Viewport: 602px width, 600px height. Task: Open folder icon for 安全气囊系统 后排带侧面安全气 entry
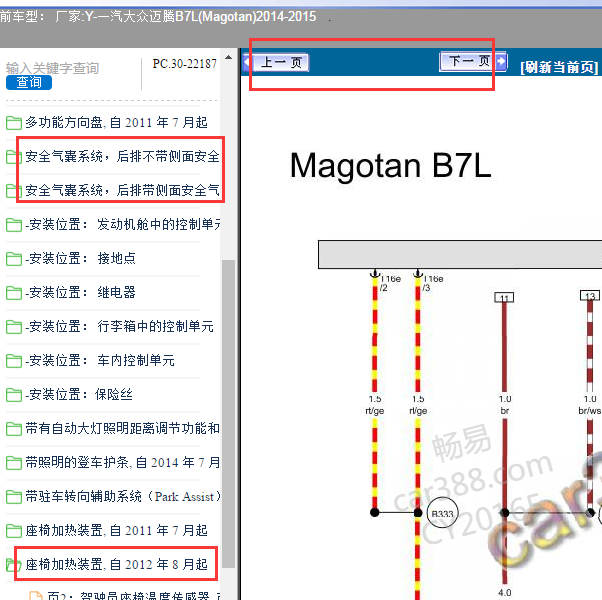14,191
